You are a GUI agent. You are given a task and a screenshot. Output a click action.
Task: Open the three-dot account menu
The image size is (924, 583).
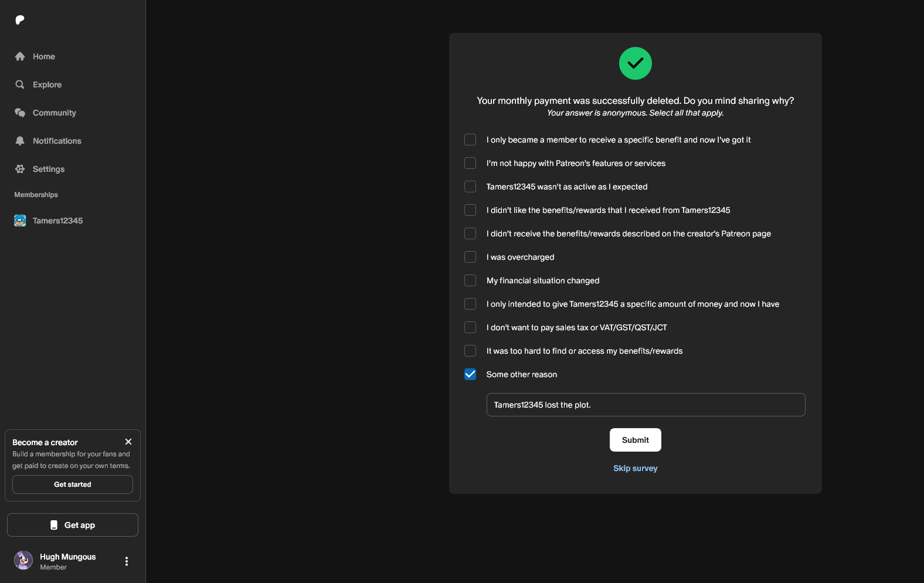[x=127, y=561]
